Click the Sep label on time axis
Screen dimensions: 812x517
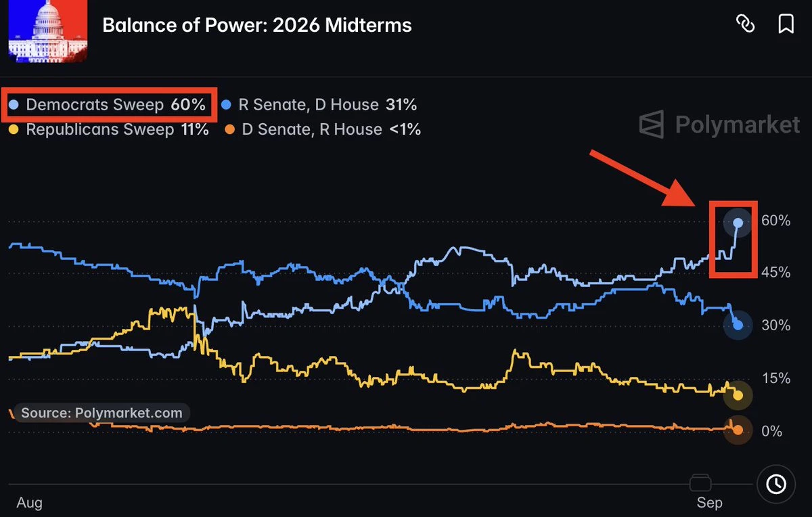coord(709,503)
